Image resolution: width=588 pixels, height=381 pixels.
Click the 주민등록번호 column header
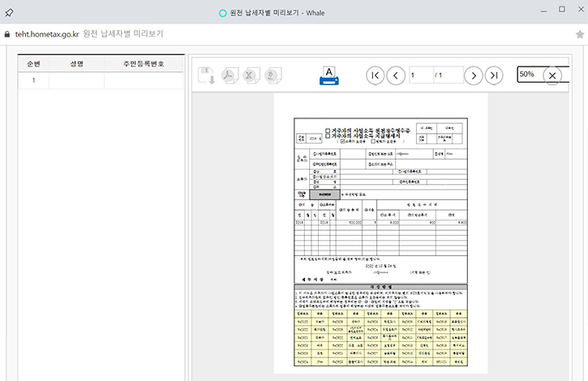[144, 64]
